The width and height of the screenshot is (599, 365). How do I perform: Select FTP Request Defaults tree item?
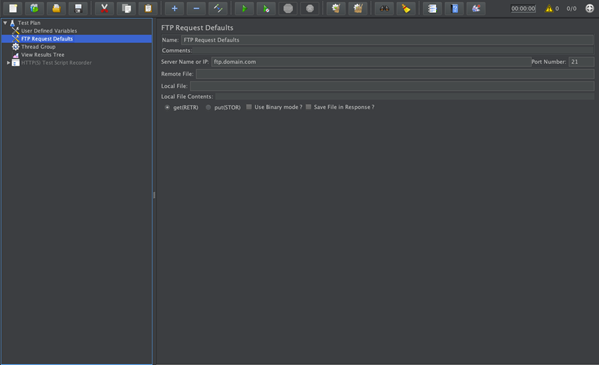tap(47, 39)
